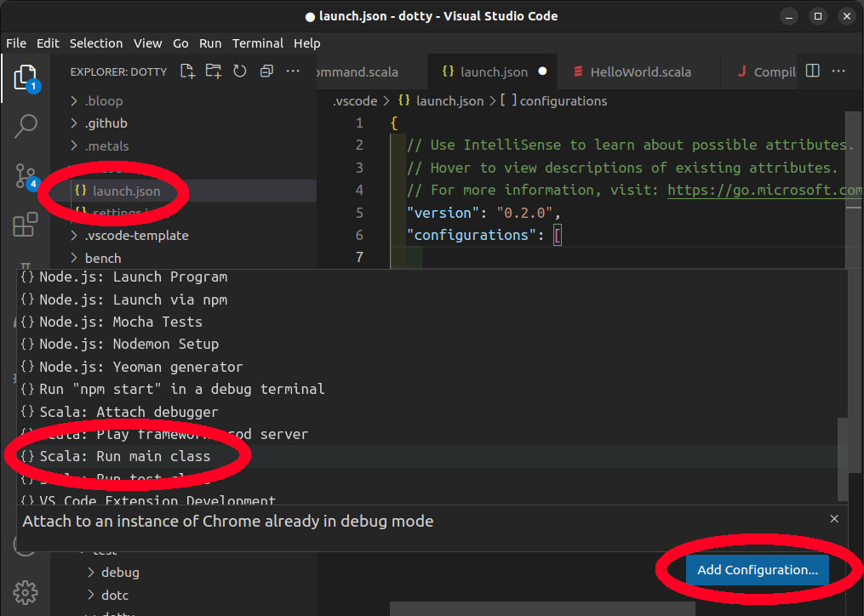This screenshot has height=616, width=864.
Task: Dismiss the Chrome attach notification
Action: coord(834,518)
